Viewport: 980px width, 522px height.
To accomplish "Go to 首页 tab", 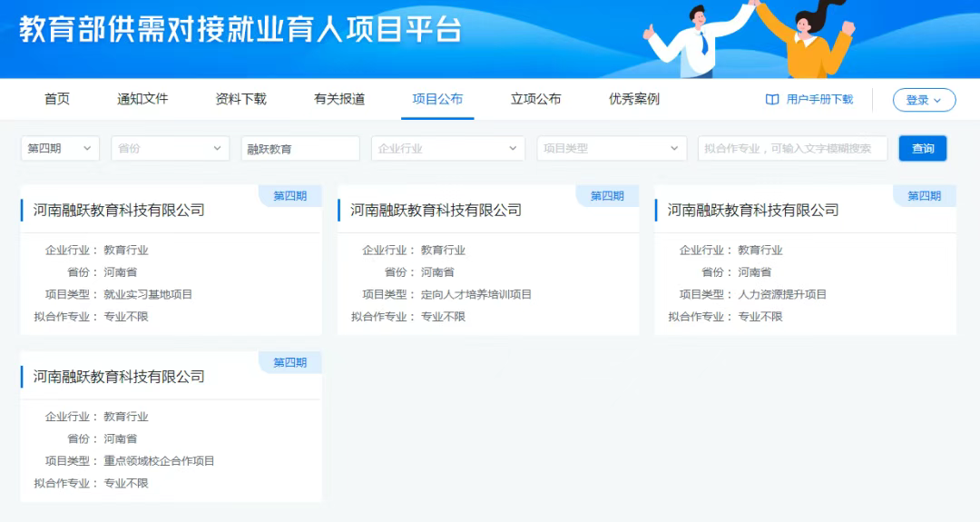I will coord(57,99).
